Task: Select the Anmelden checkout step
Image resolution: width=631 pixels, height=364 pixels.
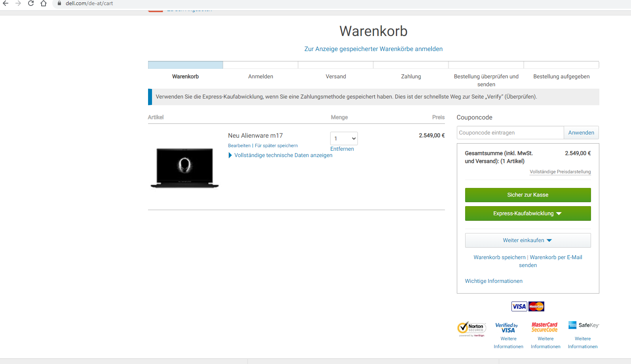Action: (260, 76)
